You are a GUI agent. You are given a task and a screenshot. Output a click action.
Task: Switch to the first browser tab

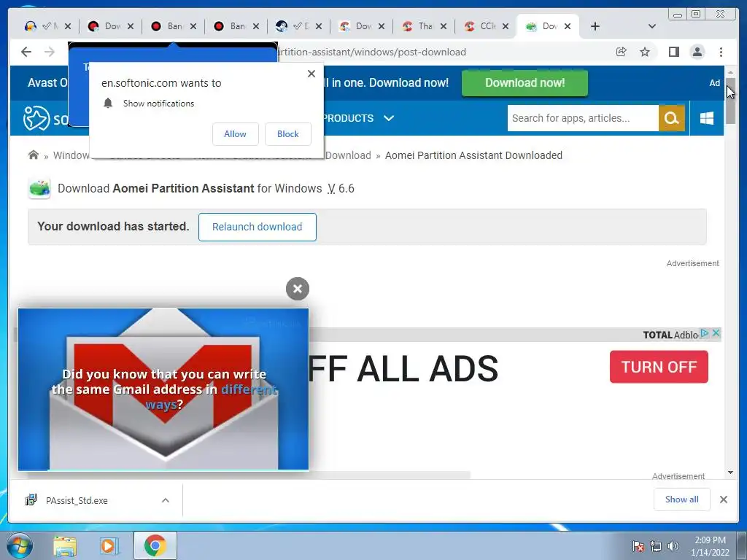click(41, 26)
